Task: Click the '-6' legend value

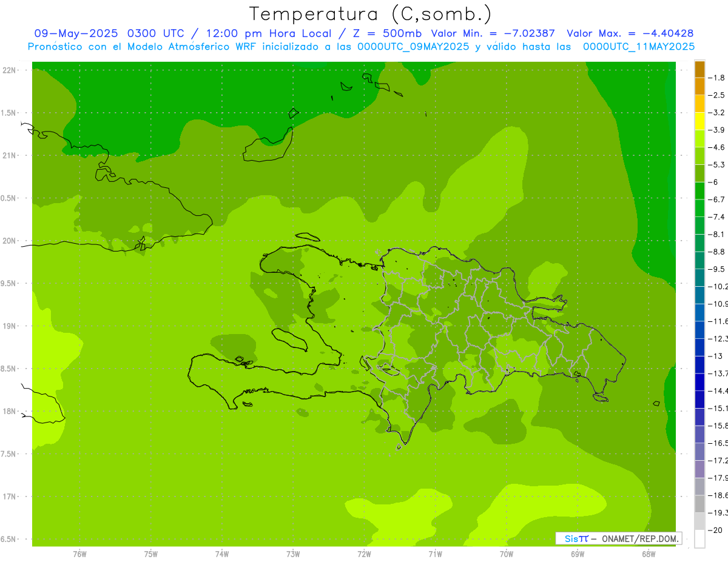Action: click(713, 182)
